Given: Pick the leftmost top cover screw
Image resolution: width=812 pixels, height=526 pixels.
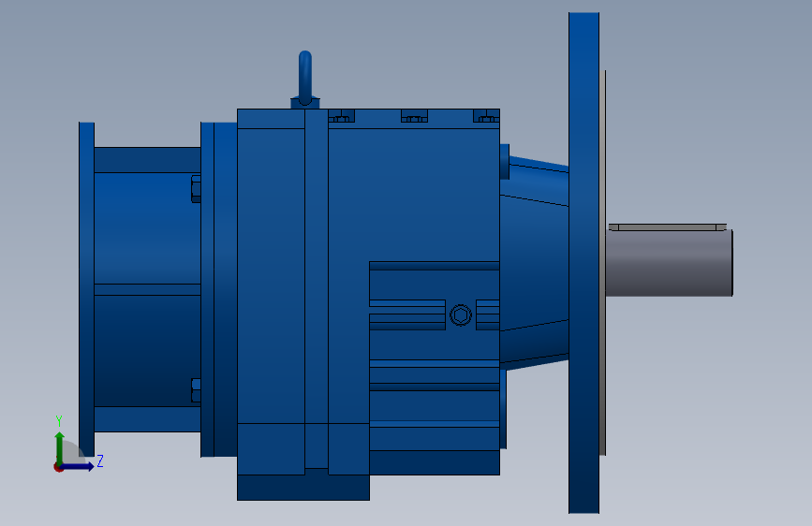Looking at the screenshot, I should [341, 116].
